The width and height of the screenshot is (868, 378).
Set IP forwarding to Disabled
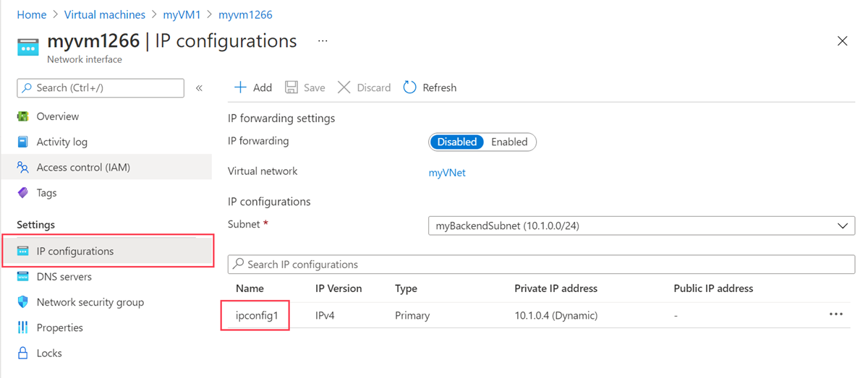457,142
